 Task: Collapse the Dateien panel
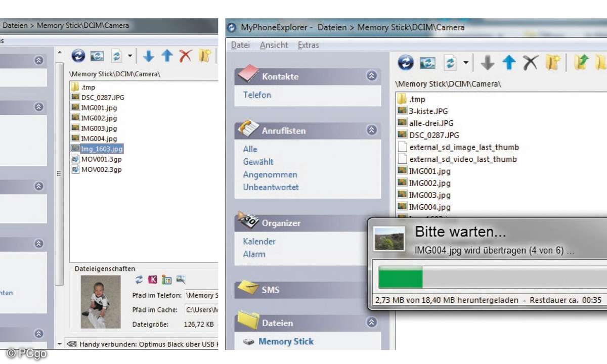(x=372, y=322)
